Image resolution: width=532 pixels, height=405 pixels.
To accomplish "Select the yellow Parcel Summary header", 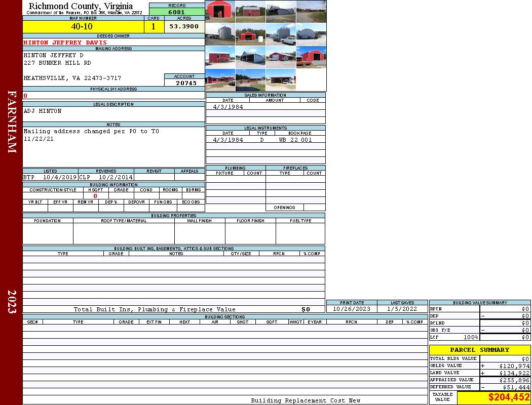I will click(x=480, y=350).
